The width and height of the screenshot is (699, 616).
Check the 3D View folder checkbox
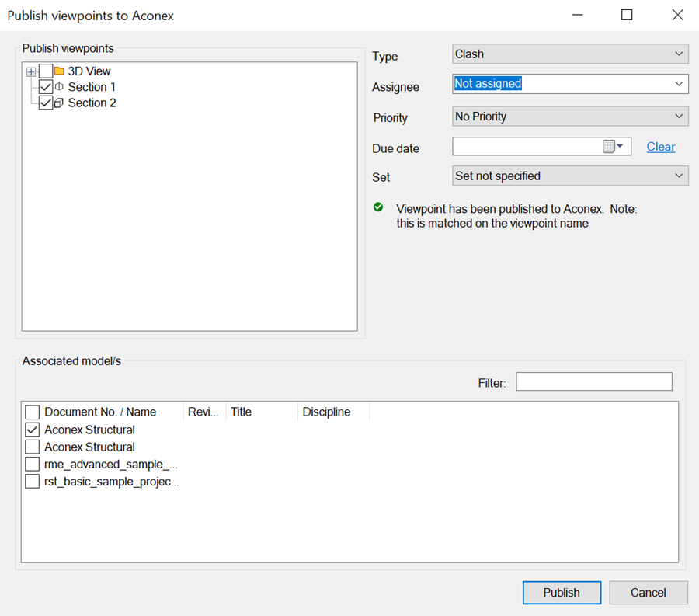(x=46, y=71)
